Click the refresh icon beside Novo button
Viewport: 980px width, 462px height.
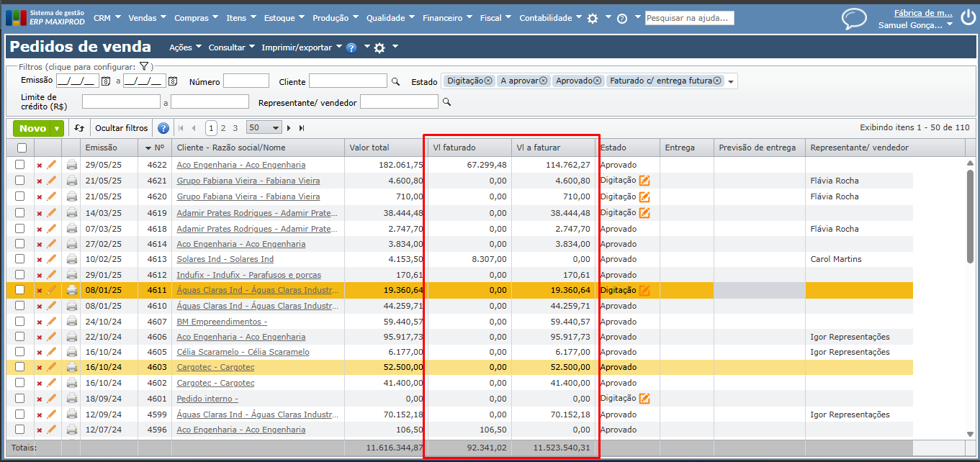click(x=79, y=128)
